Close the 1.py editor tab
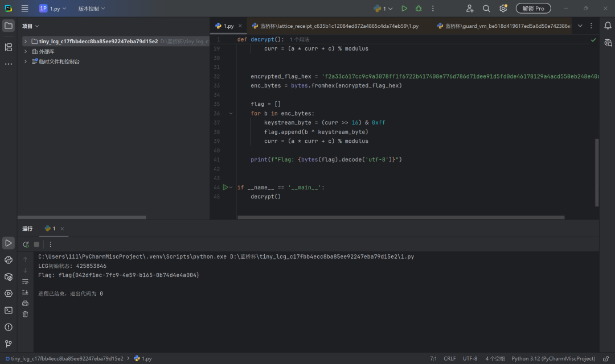This screenshot has height=364, width=615. 240,26
